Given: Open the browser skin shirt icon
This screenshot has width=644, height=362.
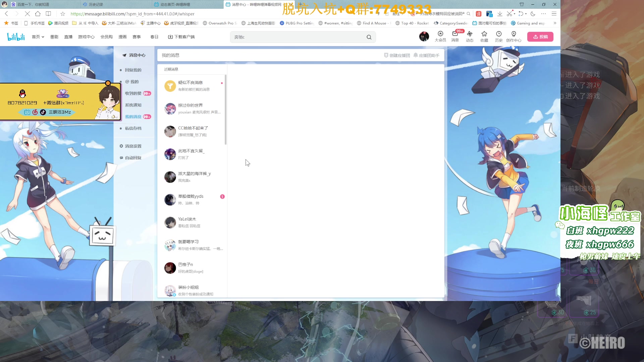Looking at the screenshot, I should 522,4.
